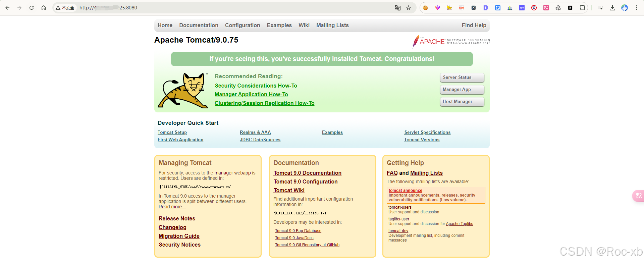Open the translate page icon in address bar
Viewport: 644px width, 262px height.
click(398, 8)
